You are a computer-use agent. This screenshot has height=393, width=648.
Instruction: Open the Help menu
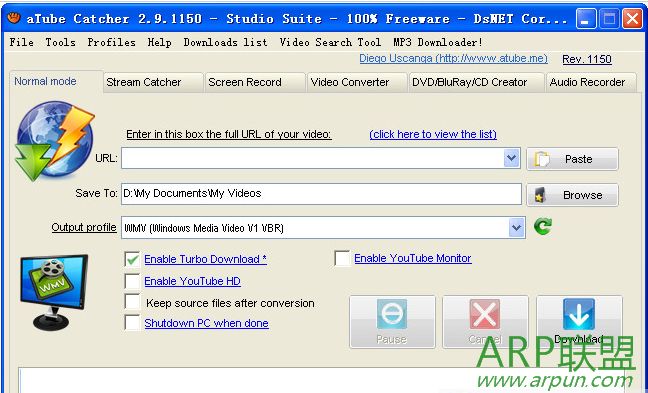pyautogui.click(x=160, y=42)
